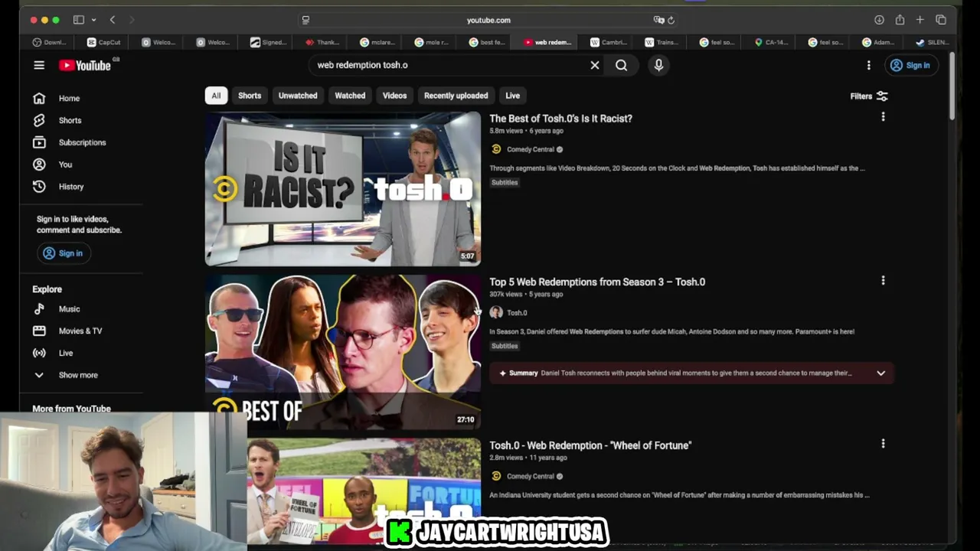
Task: Click Sign in button in the YouTube header
Action: 910,65
